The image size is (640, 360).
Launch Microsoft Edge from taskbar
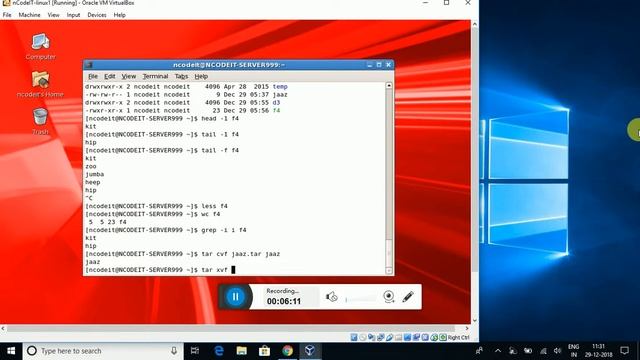219,351
